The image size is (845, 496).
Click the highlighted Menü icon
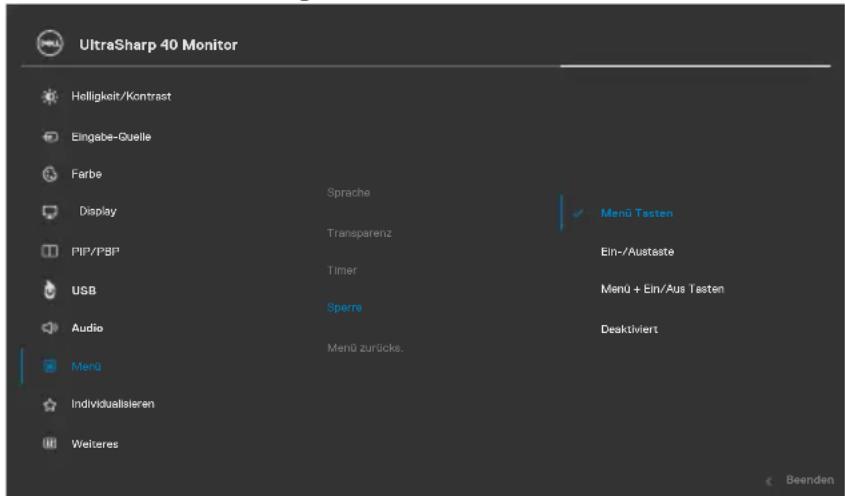(50, 367)
